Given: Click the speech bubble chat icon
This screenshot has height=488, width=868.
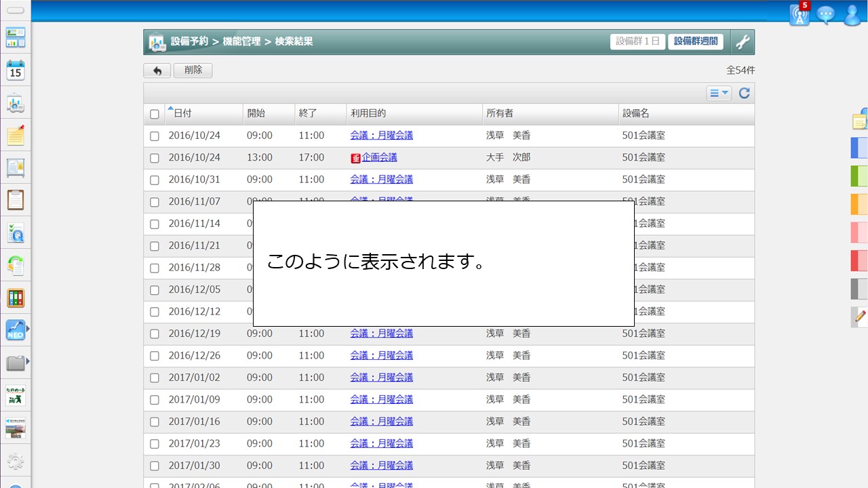Looking at the screenshot, I should [825, 15].
